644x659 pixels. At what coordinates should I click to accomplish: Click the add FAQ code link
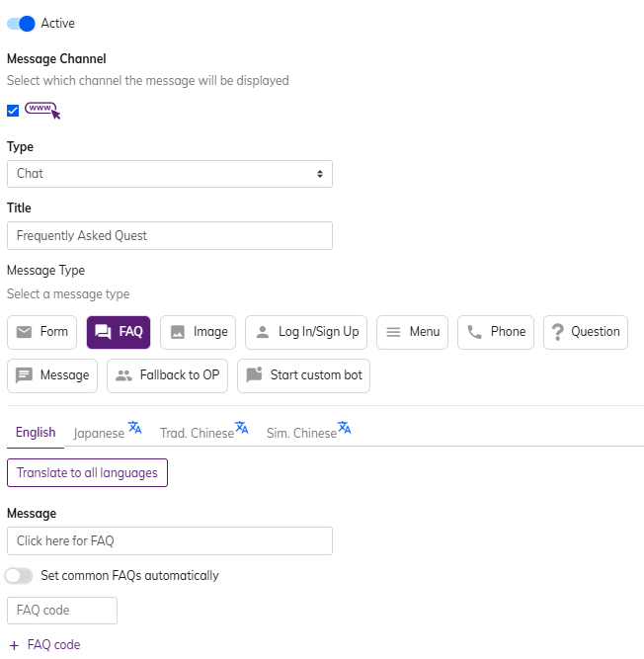[44, 644]
